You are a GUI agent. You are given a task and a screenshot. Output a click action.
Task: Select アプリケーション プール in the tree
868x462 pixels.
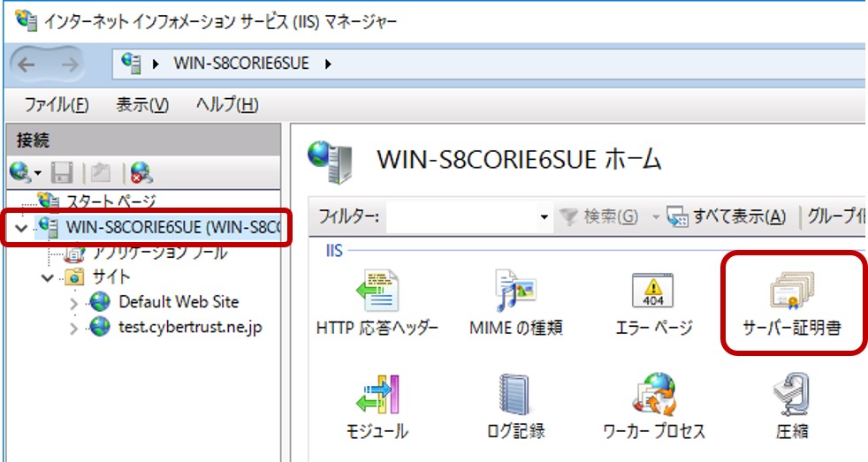point(159,254)
